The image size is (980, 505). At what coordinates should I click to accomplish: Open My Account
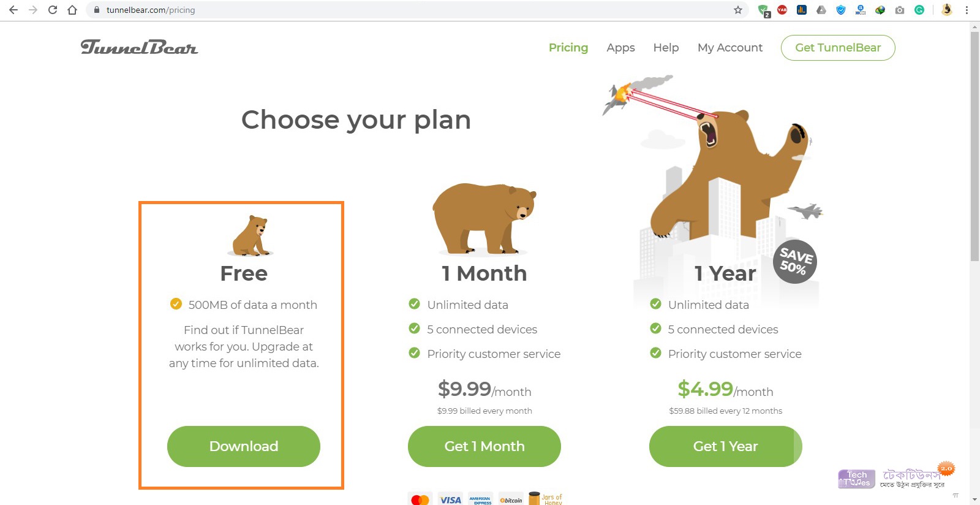(729, 48)
